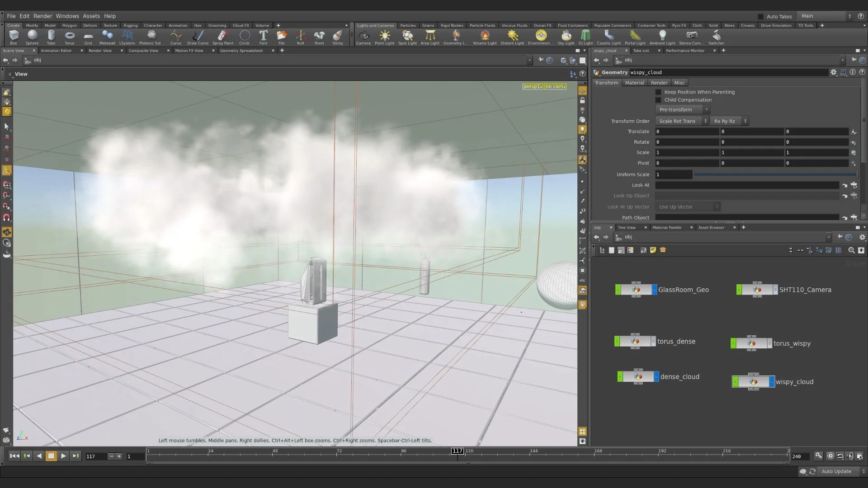Select the dense_cloud node
The image size is (868, 488).
click(x=638, y=377)
